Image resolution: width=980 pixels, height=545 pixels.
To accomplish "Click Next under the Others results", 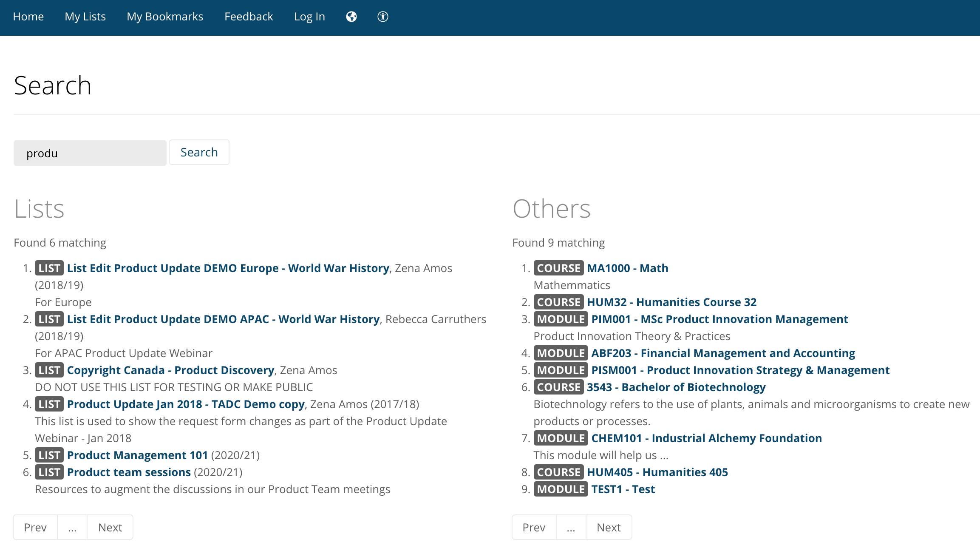I will [x=609, y=528].
